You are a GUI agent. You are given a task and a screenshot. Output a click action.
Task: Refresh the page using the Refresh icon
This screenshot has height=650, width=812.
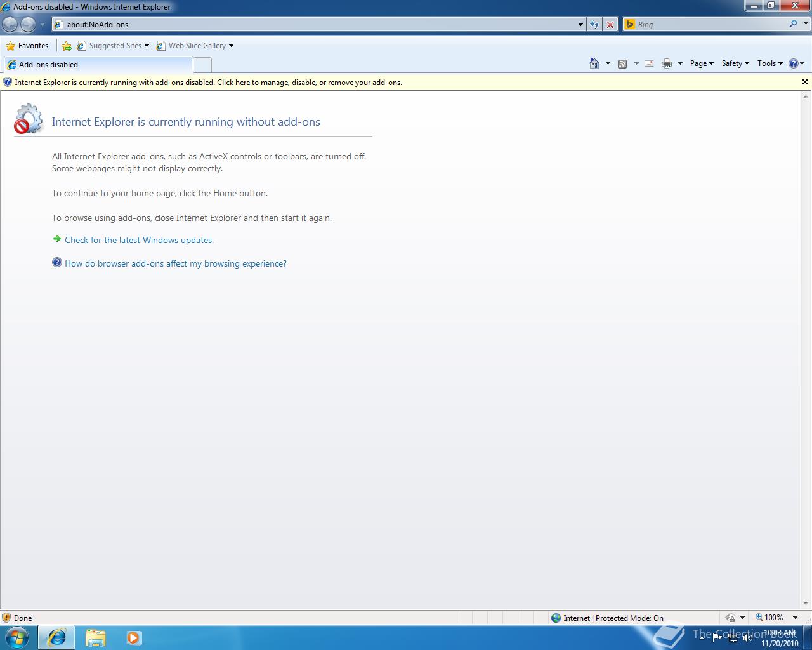594,24
